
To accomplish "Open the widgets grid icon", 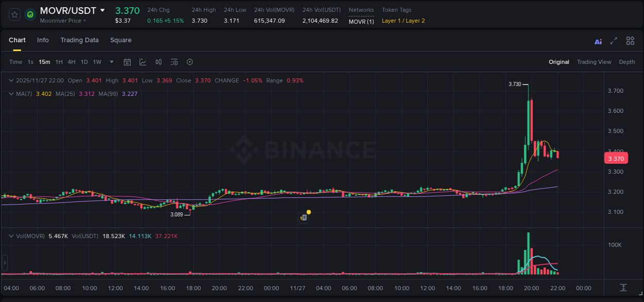I will pos(630,40).
